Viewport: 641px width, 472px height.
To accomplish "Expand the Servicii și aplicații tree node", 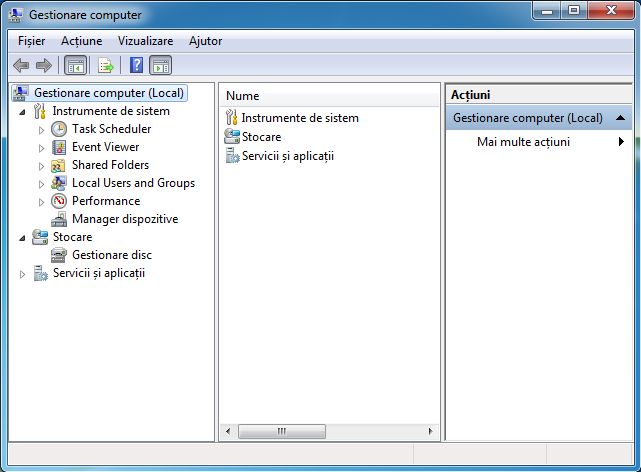I will coord(22,274).
